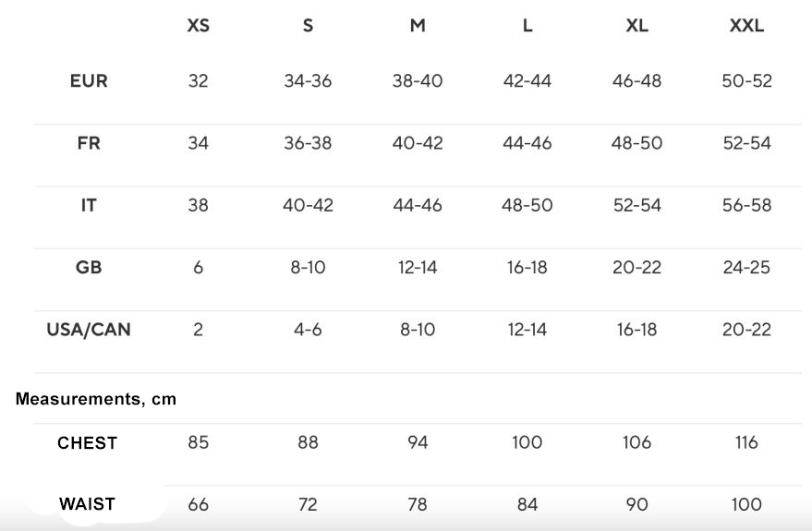Click the FR row label

click(89, 143)
